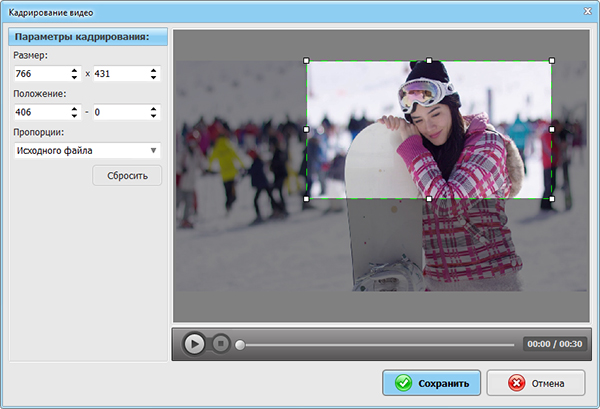
Task: Cancel cropping with Отмена button
Action: tap(536, 383)
